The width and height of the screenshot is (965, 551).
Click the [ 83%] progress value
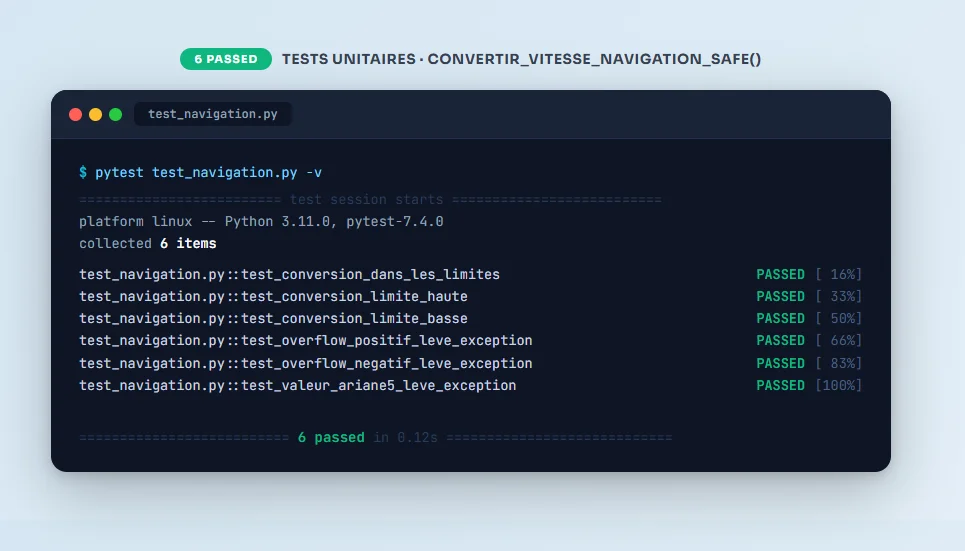pyautogui.click(x=839, y=363)
